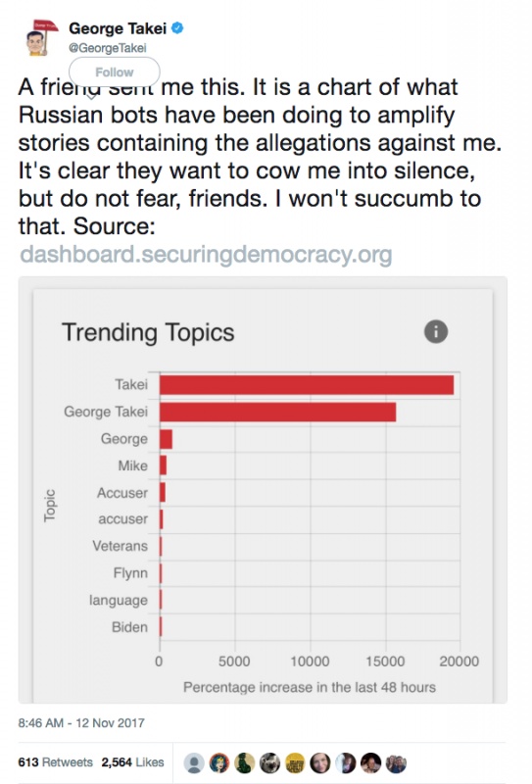Click George Takei's profile avatar
This screenshot has width=532, height=784.
41,37
